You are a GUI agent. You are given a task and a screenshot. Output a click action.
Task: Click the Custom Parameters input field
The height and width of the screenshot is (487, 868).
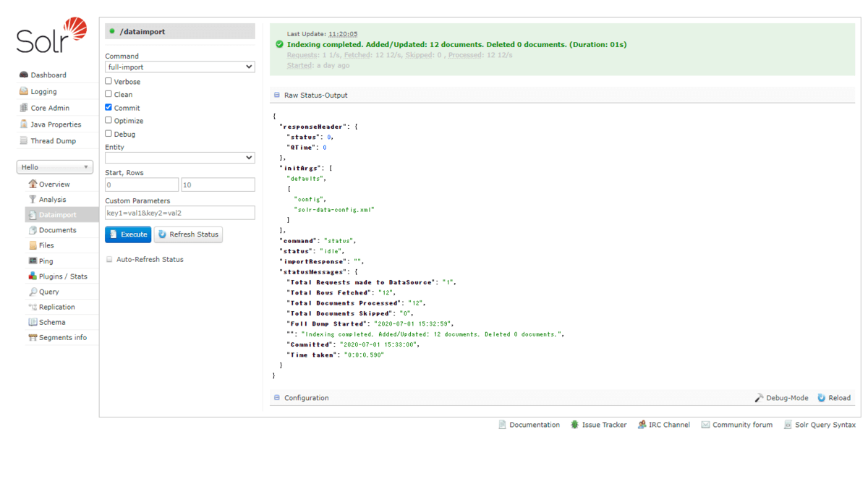(x=179, y=213)
